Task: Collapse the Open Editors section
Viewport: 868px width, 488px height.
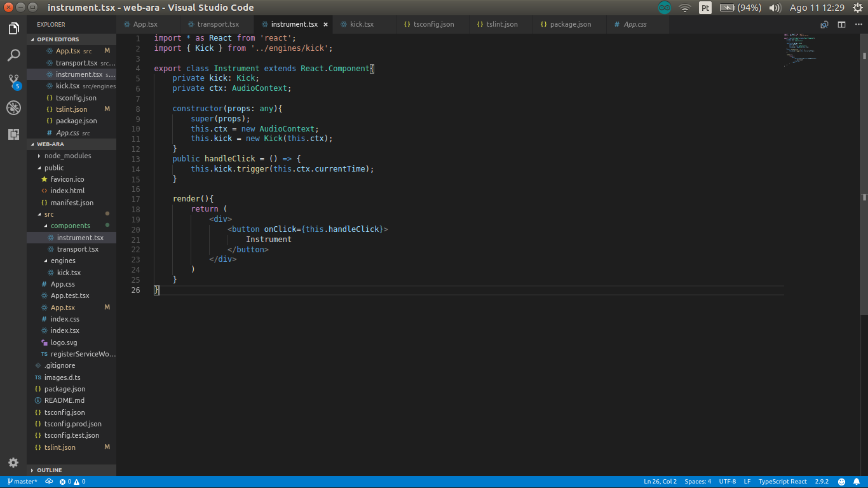Action: coord(57,39)
